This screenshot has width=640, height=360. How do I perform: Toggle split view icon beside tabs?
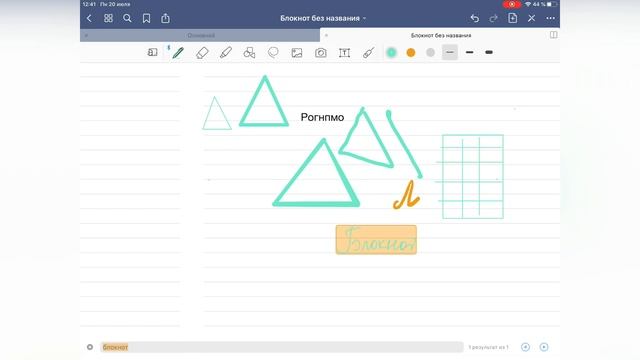553,35
